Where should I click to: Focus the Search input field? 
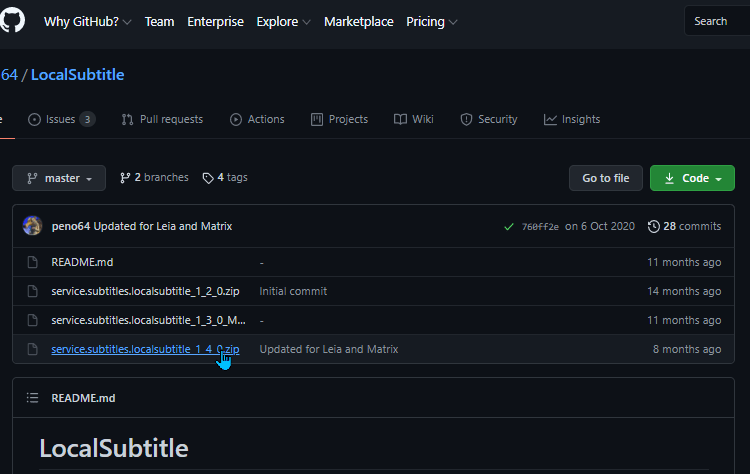[x=717, y=21]
